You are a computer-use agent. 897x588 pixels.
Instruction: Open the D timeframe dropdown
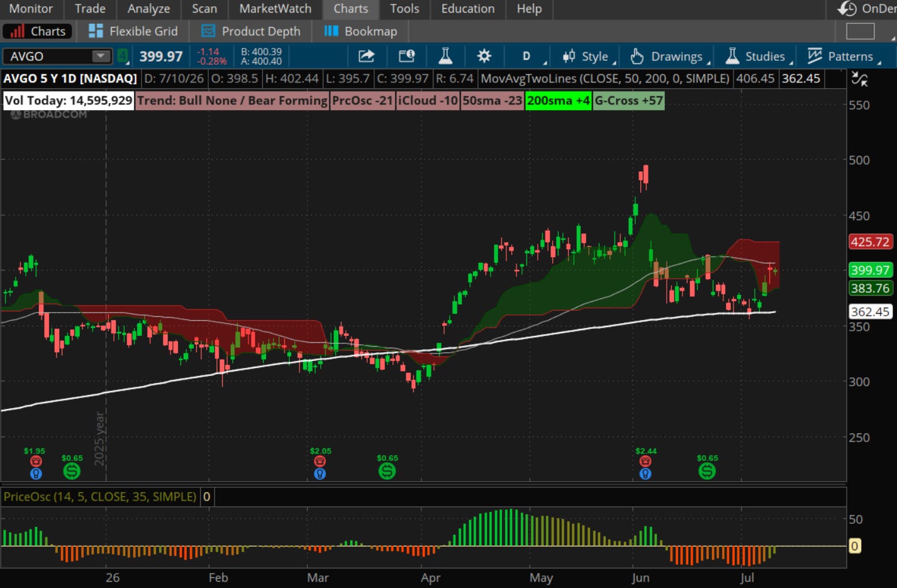click(529, 57)
